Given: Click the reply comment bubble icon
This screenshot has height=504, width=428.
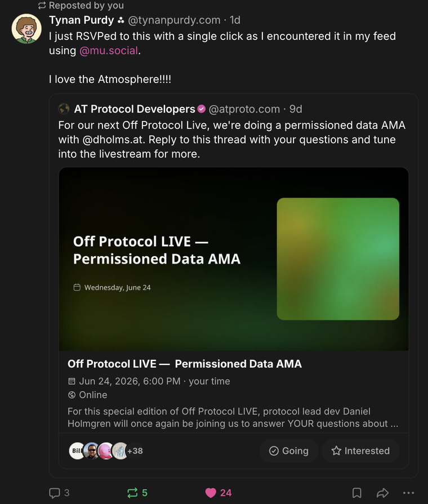Looking at the screenshot, I should [x=54, y=493].
